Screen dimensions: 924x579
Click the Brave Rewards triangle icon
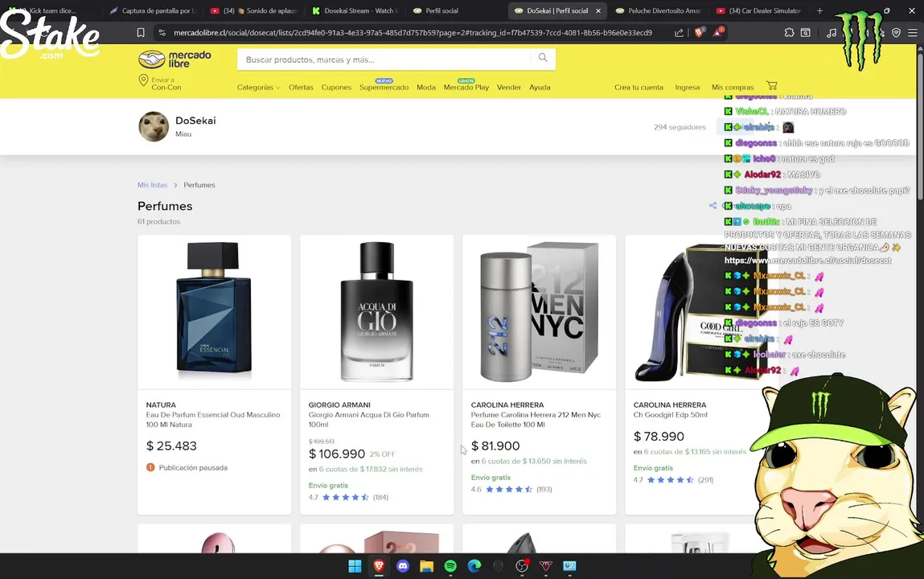pos(718,32)
